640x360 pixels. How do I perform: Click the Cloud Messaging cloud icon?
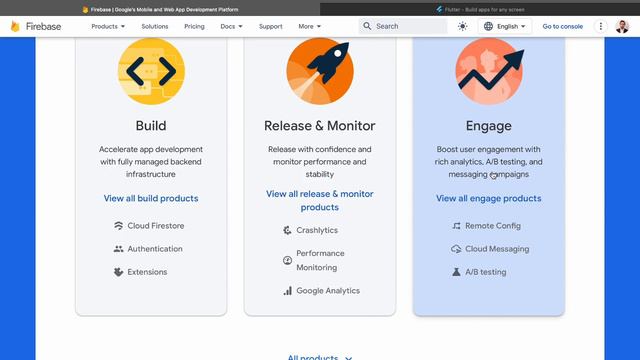coord(456,249)
